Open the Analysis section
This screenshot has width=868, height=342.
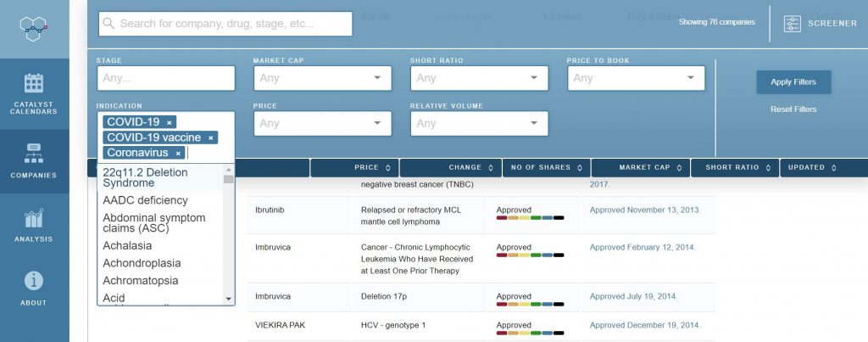pyautogui.click(x=34, y=225)
